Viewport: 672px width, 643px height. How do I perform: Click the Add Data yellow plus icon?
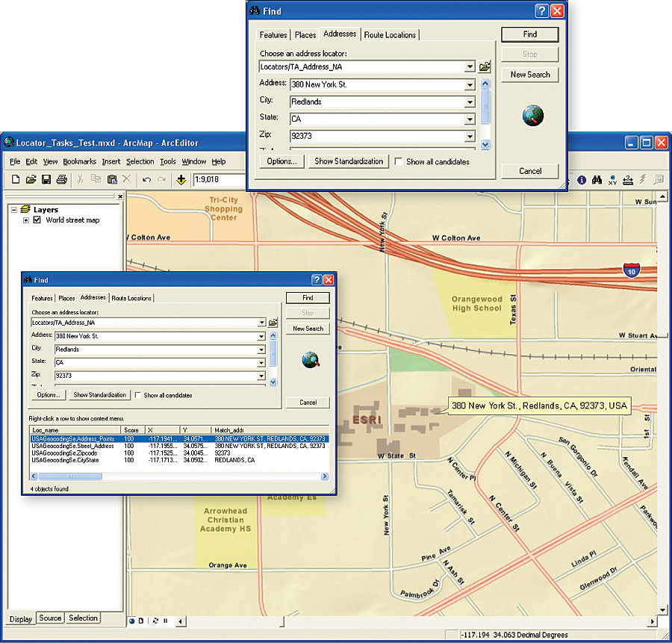(x=181, y=180)
